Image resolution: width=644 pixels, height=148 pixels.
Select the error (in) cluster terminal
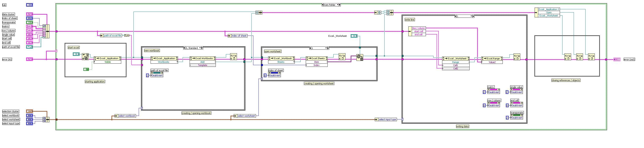[30, 59]
